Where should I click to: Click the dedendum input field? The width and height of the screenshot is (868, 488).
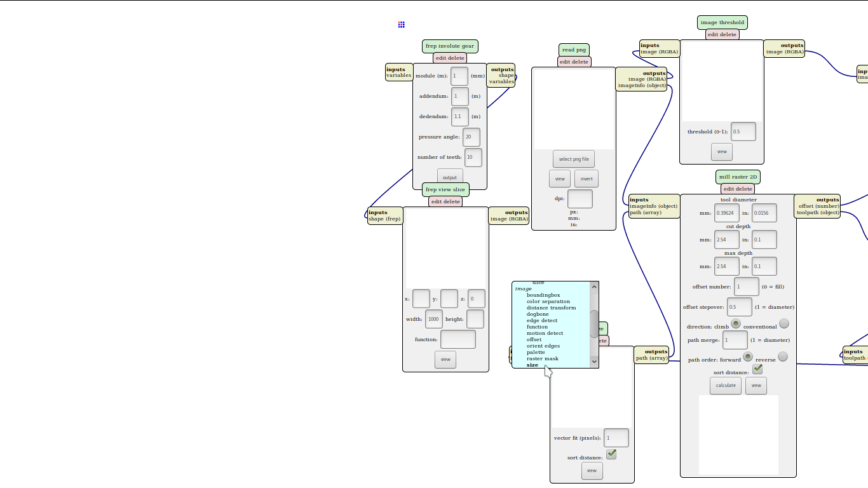(460, 117)
